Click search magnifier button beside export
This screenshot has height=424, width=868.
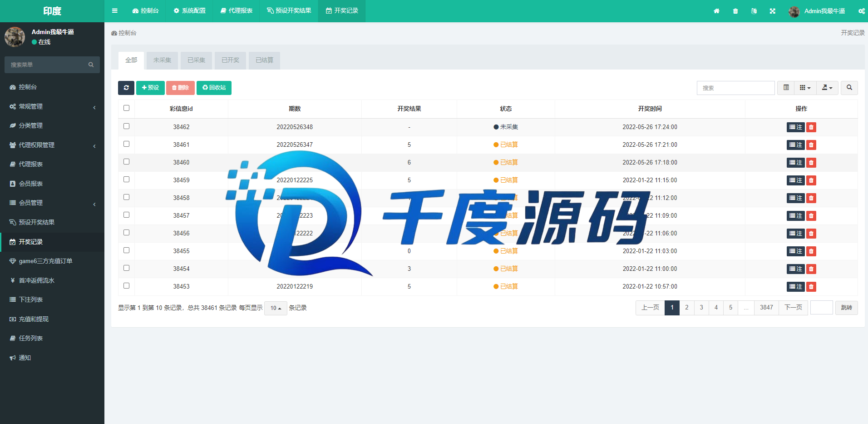849,88
